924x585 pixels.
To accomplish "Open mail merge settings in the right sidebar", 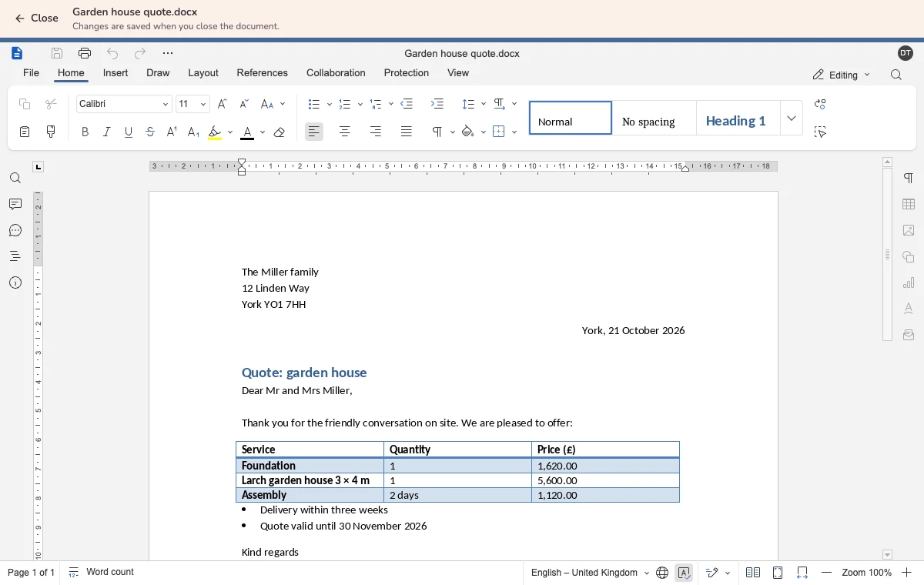I will 909,335.
